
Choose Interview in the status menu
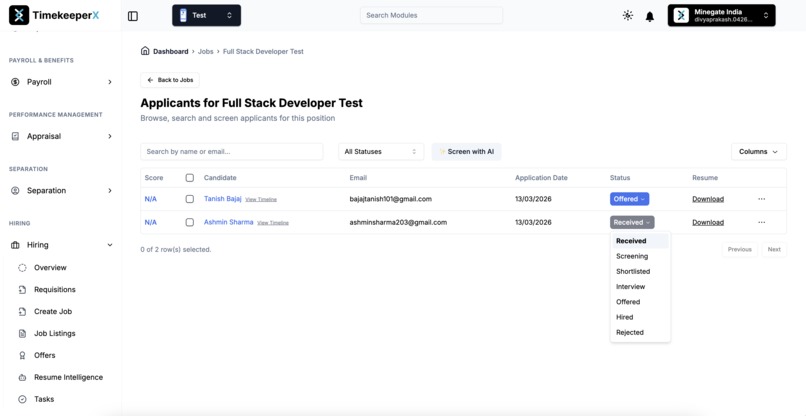640,286
